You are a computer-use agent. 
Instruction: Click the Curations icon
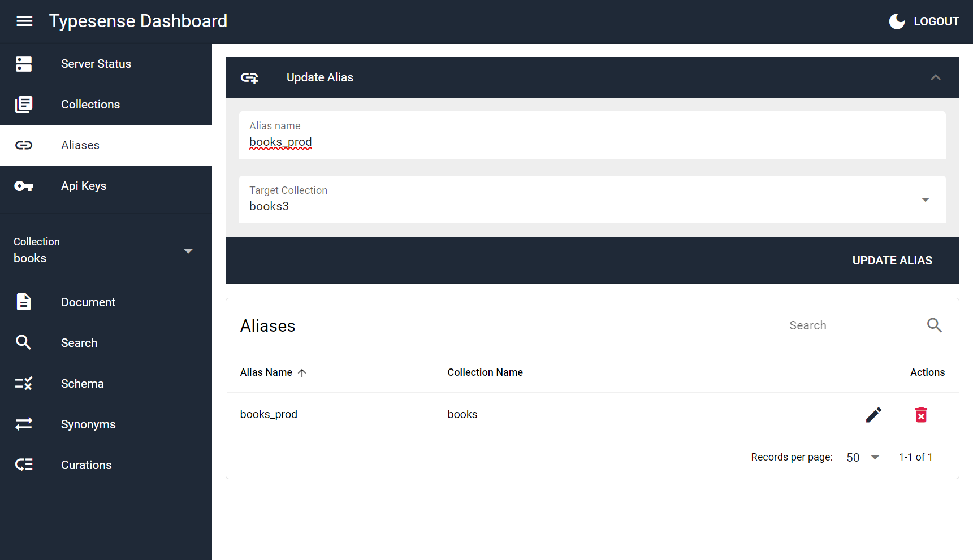tap(24, 465)
